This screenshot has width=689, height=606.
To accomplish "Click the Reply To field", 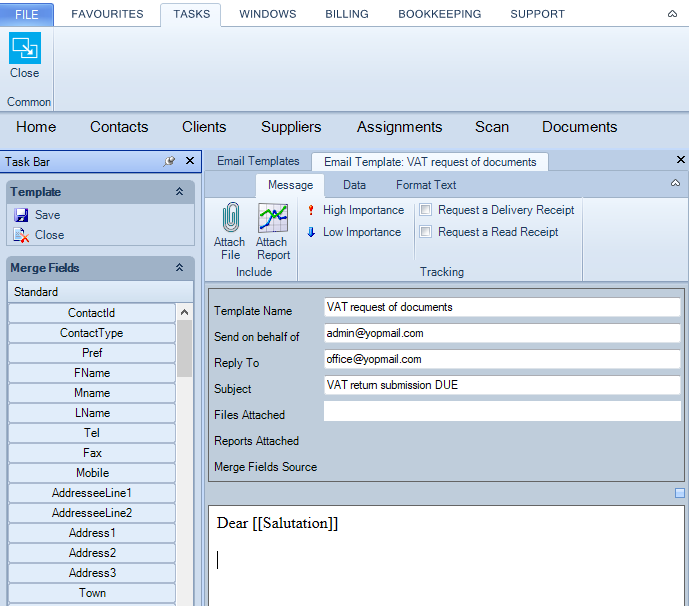I will pos(502,359).
